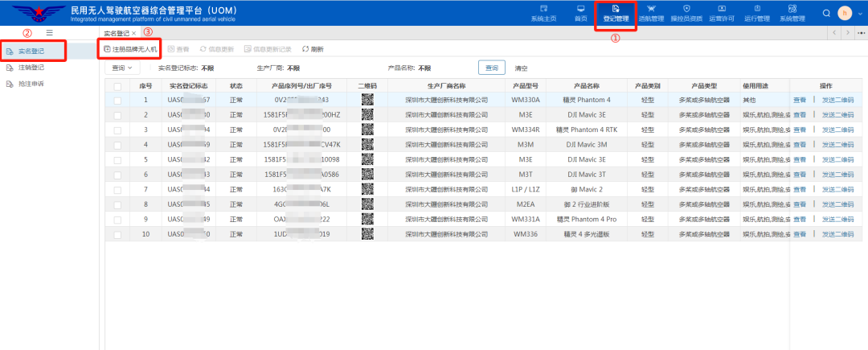
Task: Check the checkbox for row 7
Action: pos(117,190)
